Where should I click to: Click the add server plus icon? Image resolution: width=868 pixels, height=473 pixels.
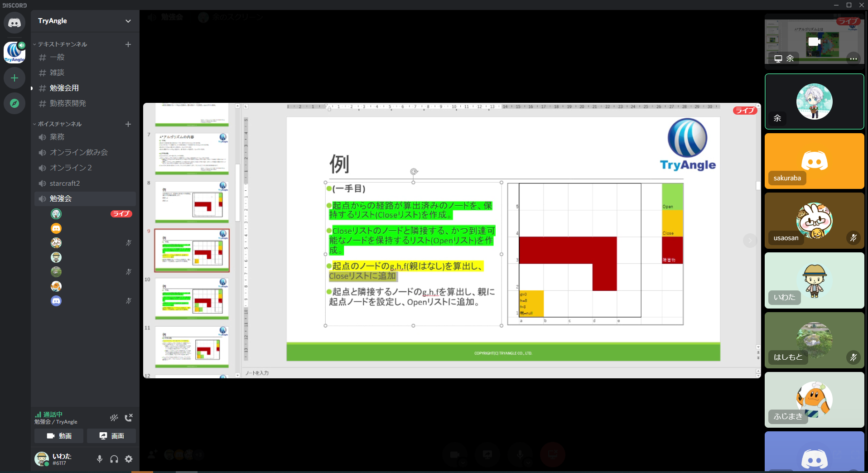pyautogui.click(x=14, y=78)
